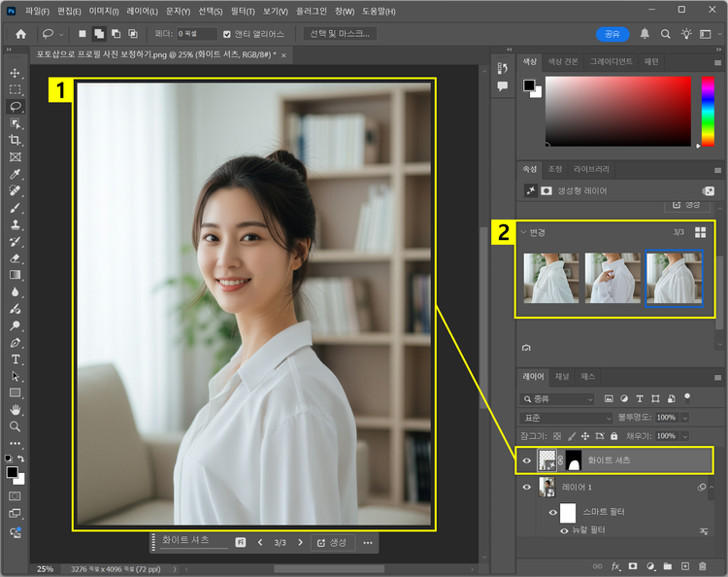The width and height of the screenshot is (728, 577).
Task: Click the delete layer trash icon
Action: point(704,565)
